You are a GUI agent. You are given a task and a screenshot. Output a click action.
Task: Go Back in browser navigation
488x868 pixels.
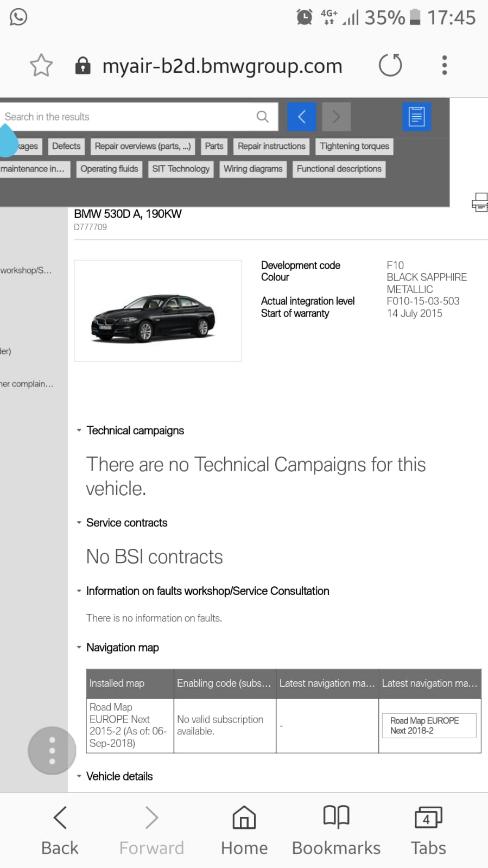(60, 831)
